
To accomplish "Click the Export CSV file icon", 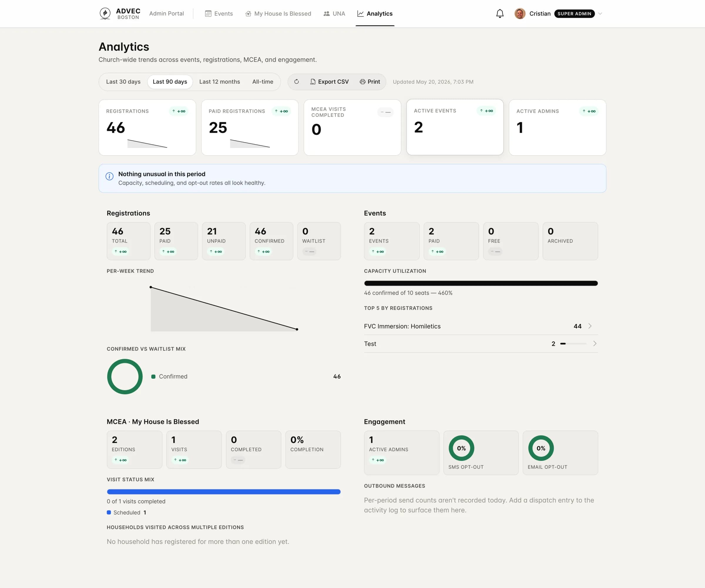I will tap(313, 82).
